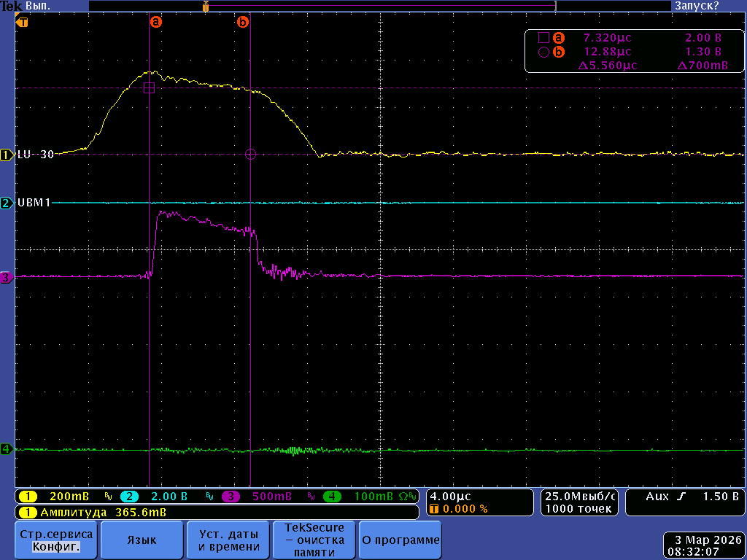This screenshot has width=747, height=560.
Task: Click the square cursor a point on waveform
Action: click(x=149, y=87)
